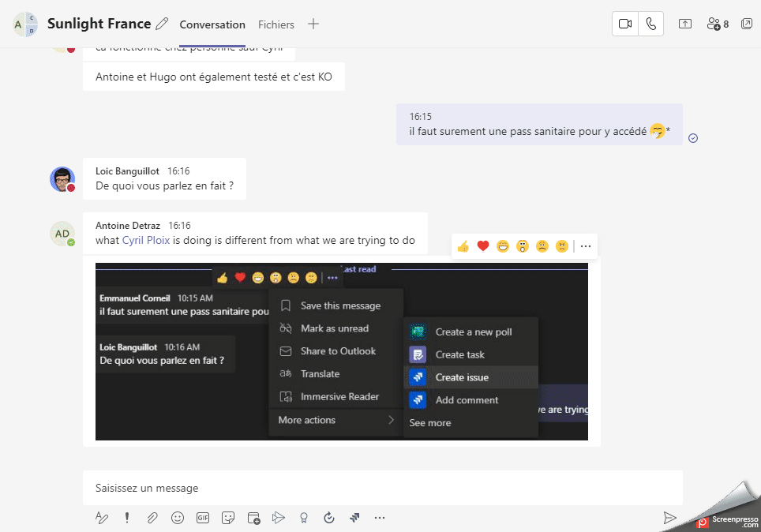Open the emoji picker
The height and width of the screenshot is (532, 761).
(178, 518)
